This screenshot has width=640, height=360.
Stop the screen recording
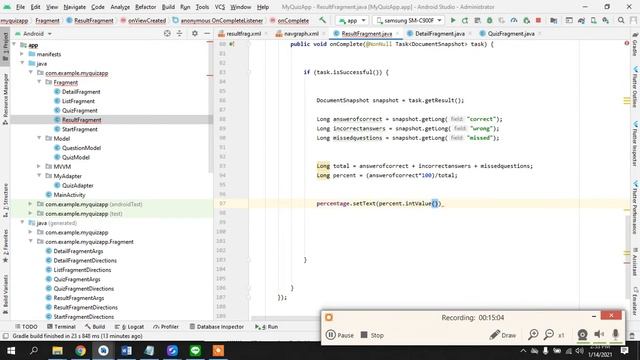372,335
